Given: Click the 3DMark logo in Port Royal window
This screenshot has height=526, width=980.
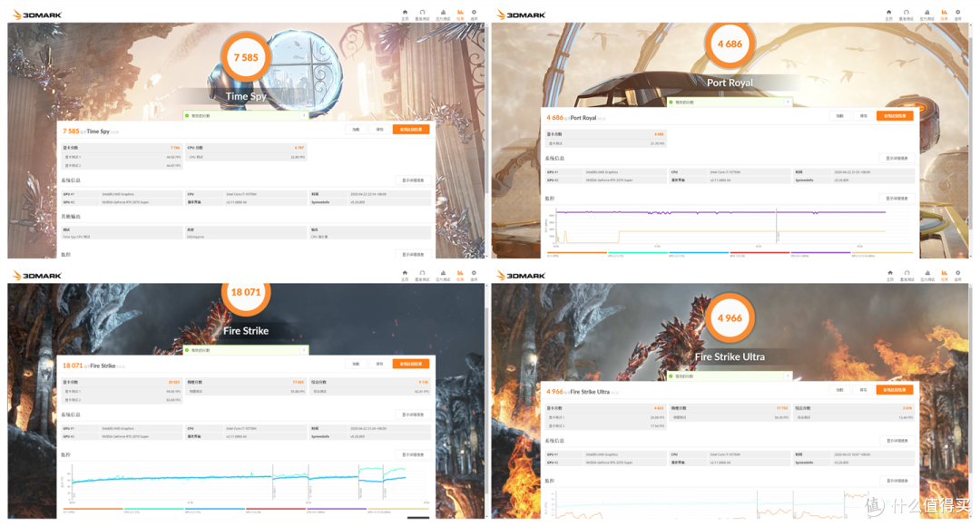Looking at the screenshot, I should tap(521, 15).
